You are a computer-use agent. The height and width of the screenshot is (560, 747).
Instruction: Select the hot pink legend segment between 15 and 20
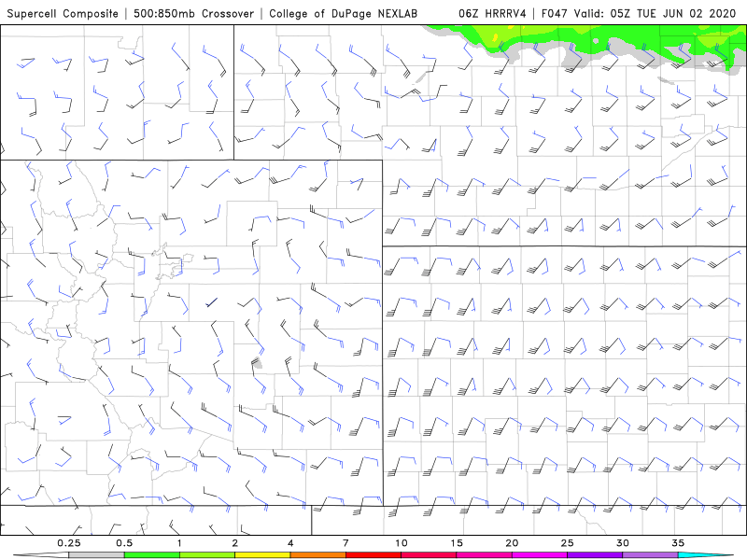[484, 555]
